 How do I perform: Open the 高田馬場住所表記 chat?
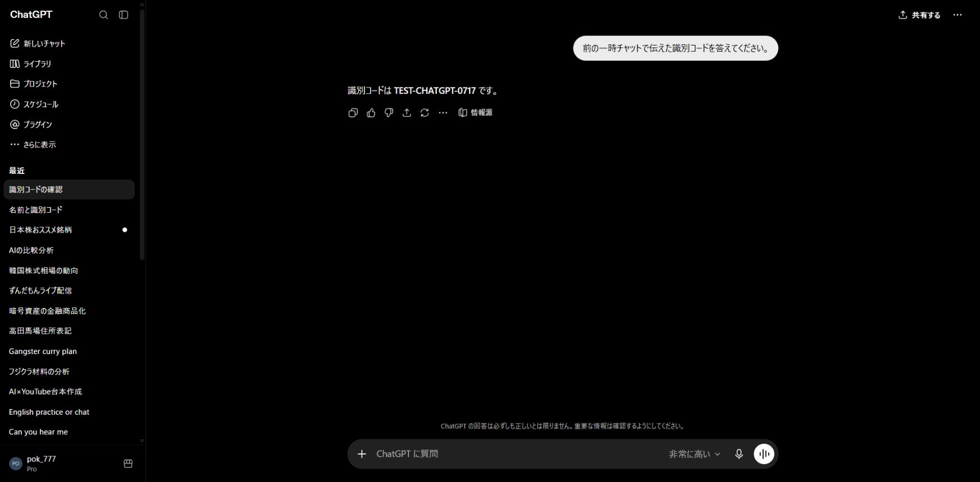tap(69, 331)
